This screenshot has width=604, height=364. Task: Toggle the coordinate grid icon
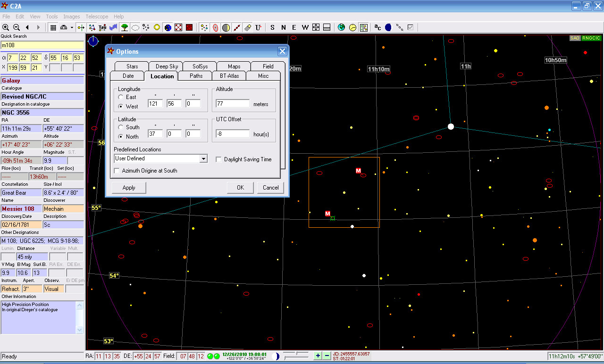pyautogui.click(x=53, y=27)
